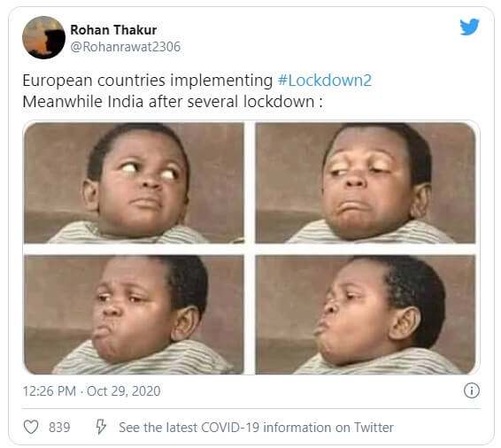Open the @Rohanrawat2306 handle
Screen dimensions: 501x448
126,47
